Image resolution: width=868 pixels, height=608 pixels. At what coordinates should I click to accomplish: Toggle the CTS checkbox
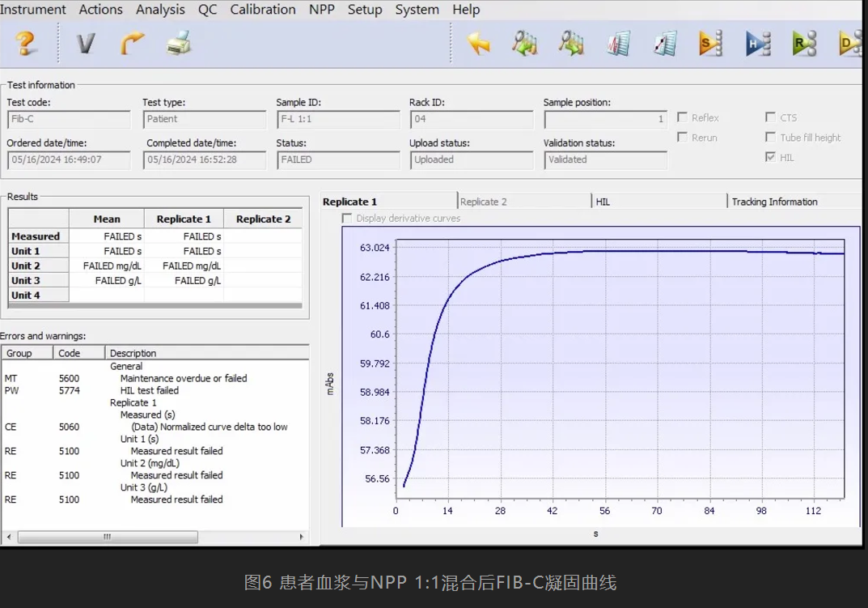(x=770, y=117)
